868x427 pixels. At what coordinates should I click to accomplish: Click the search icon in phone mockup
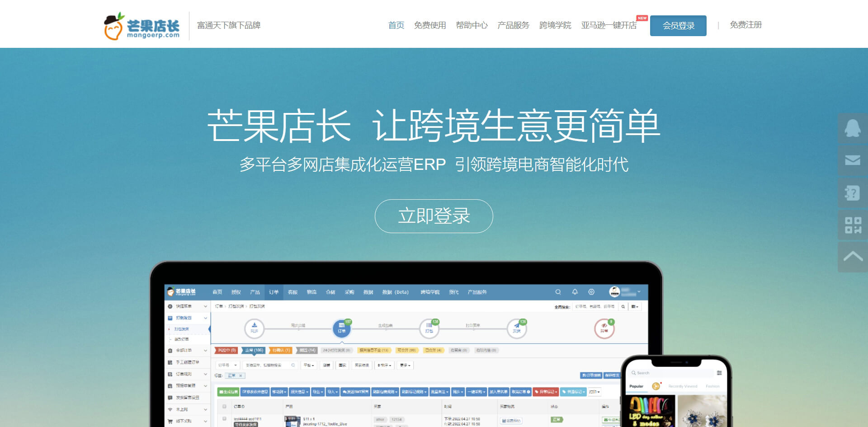[x=633, y=373]
